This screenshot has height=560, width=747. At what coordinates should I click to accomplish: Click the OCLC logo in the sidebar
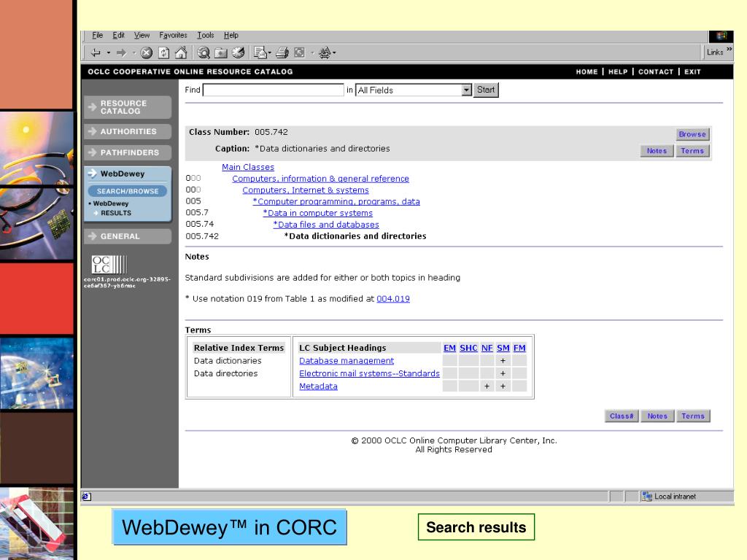pyautogui.click(x=109, y=264)
